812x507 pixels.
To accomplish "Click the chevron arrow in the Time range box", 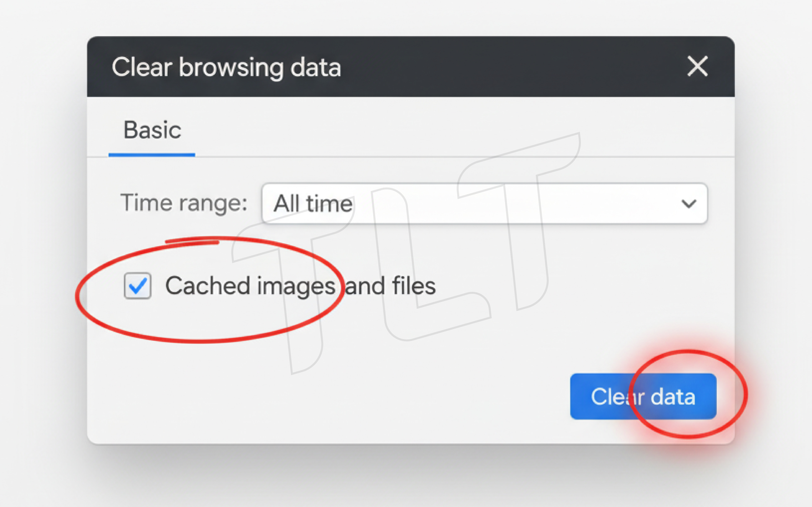I will coord(689,204).
